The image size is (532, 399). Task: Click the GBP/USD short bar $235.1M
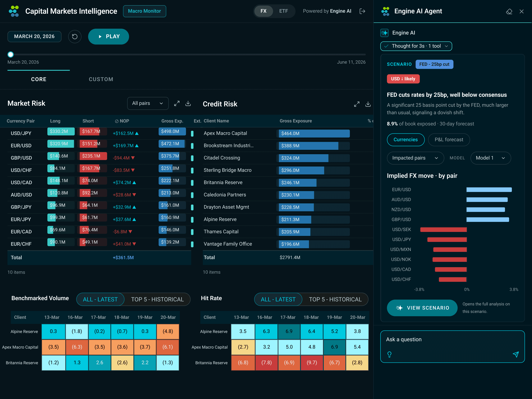93,156
